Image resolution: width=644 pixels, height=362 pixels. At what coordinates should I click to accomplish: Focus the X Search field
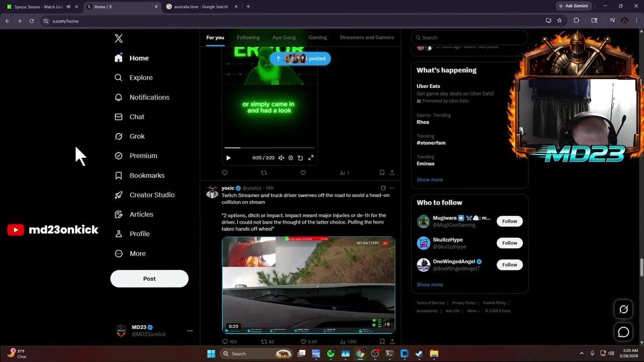pyautogui.click(x=469, y=38)
